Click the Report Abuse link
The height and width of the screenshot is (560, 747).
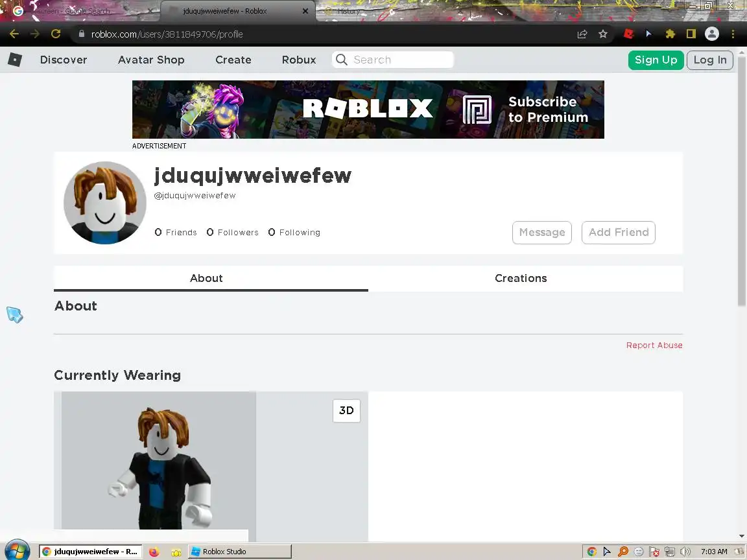click(x=654, y=345)
